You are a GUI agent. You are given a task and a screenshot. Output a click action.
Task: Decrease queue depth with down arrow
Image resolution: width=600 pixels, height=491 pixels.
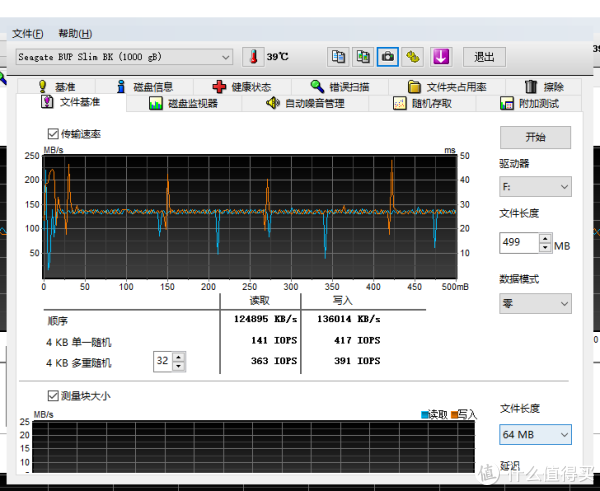[179, 366]
